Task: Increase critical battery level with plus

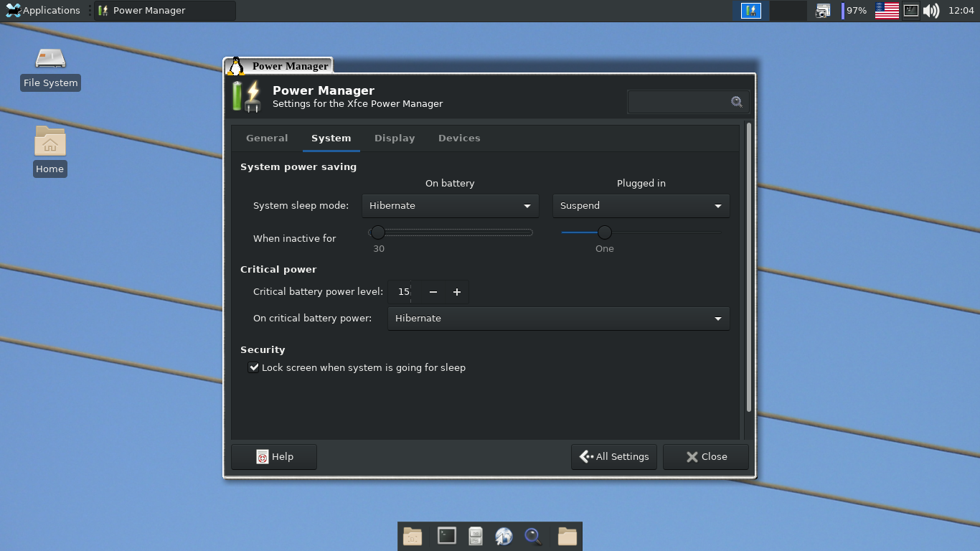Action: 457,292
